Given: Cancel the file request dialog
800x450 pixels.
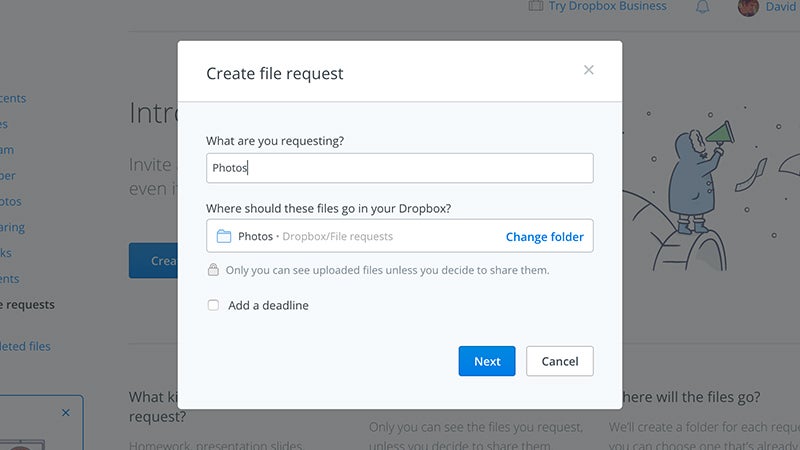Looking at the screenshot, I should 560,361.
